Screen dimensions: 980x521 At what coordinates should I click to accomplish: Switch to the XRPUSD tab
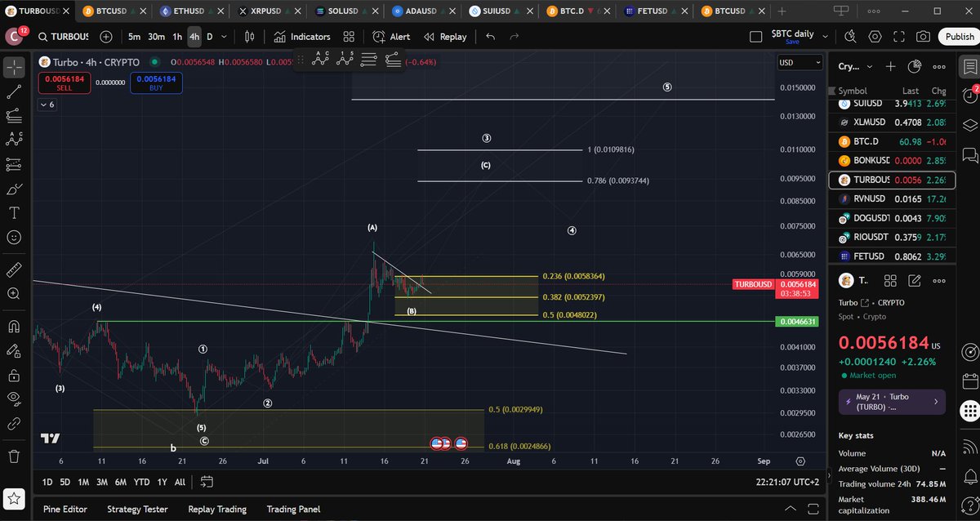pos(267,11)
